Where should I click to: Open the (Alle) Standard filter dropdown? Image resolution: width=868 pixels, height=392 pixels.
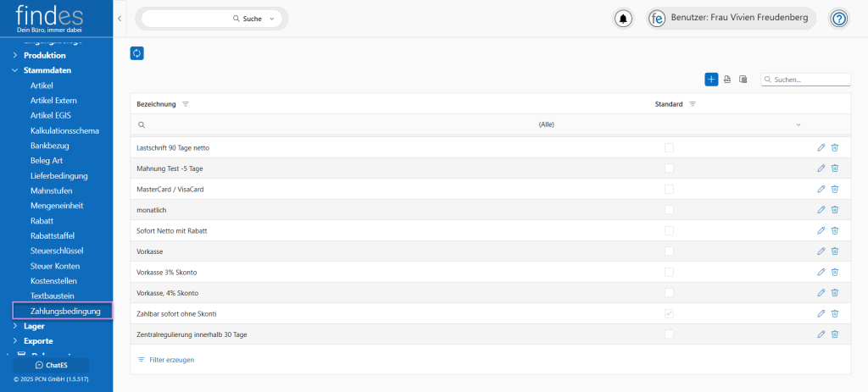pyautogui.click(x=798, y=124)
